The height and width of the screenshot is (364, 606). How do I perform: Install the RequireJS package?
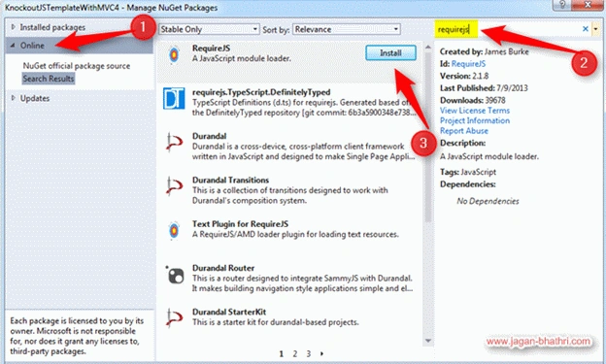[x=390, y=53]
